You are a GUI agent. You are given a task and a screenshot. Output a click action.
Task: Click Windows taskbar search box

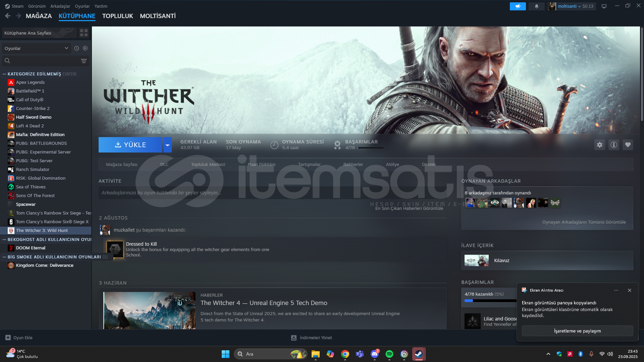pos(270,354)
